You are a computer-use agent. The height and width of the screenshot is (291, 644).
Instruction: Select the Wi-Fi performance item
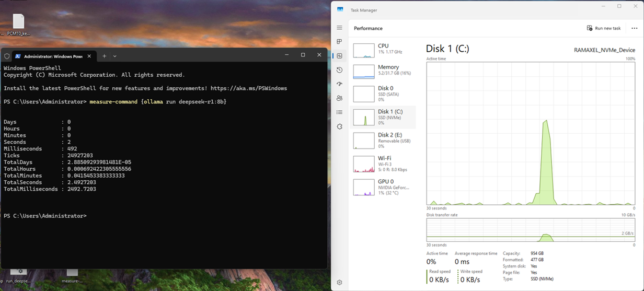(383, 164)
